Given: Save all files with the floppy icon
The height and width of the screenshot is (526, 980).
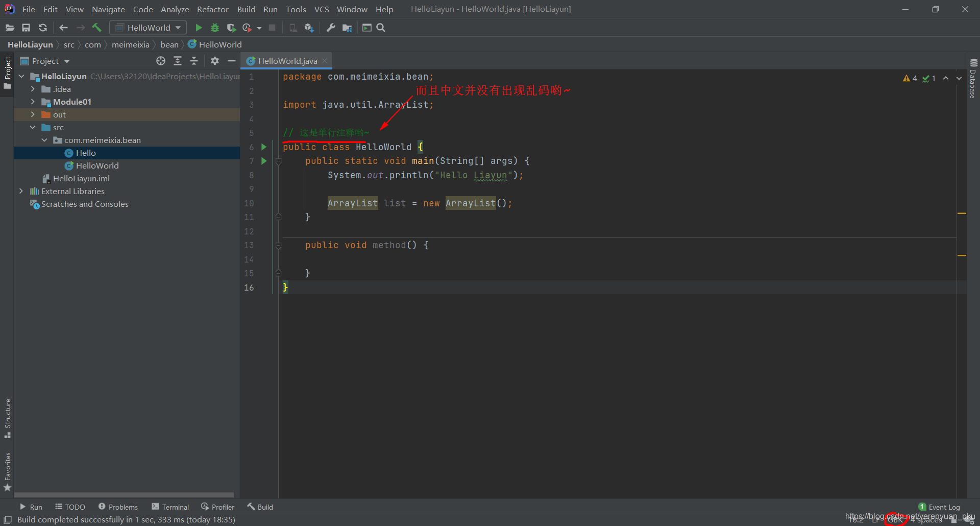Looking at the screenshot, I should pos(26,28).
